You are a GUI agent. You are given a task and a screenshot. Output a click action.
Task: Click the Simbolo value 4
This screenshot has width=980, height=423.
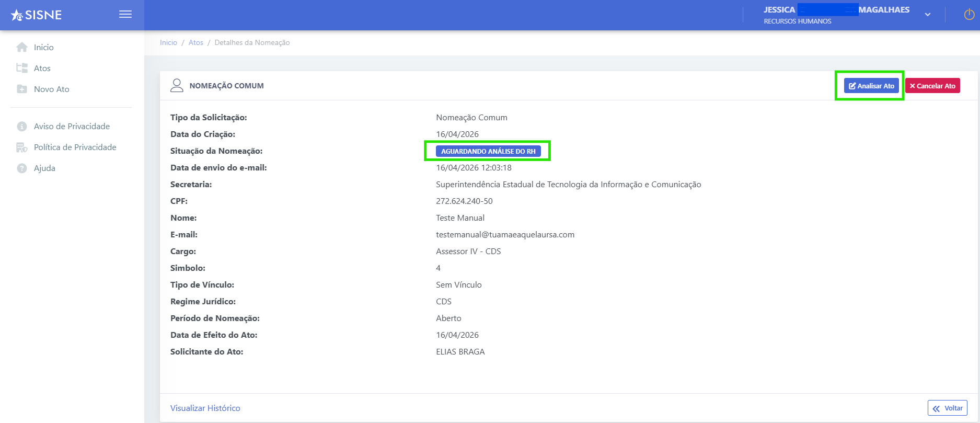[x=439, y=268]
